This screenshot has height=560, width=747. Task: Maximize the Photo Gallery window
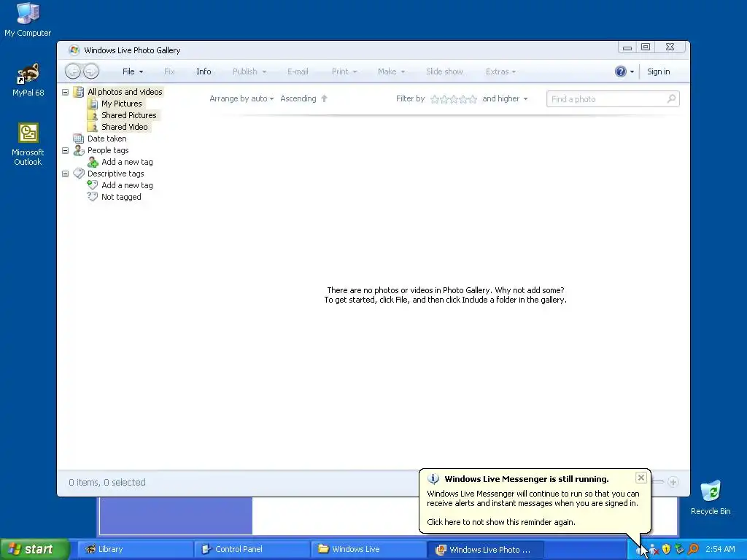(x=646, y=47)
